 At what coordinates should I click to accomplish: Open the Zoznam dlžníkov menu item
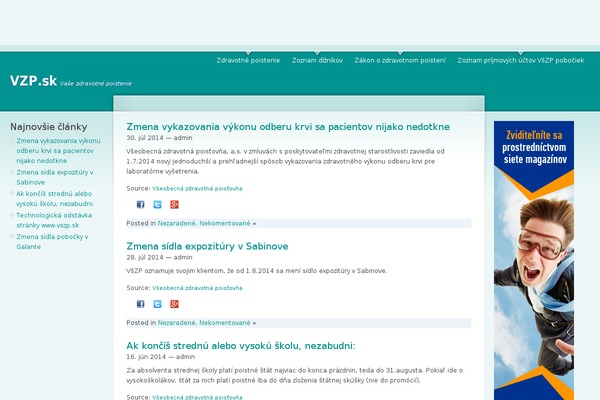(x=317, y=60)
